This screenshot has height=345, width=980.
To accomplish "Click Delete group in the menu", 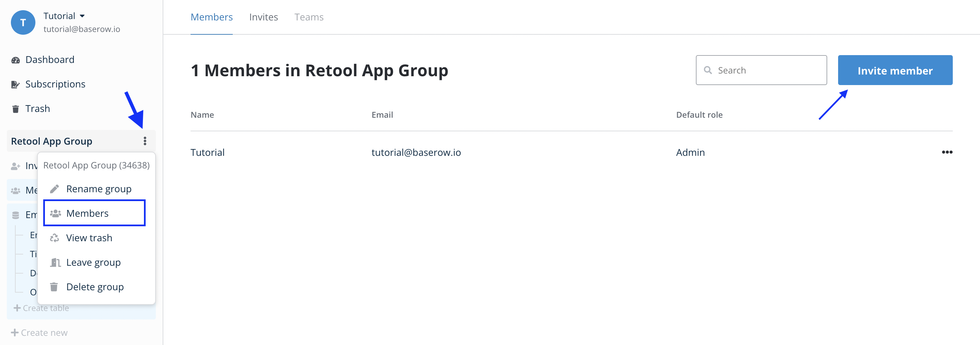I will point(95,287).
